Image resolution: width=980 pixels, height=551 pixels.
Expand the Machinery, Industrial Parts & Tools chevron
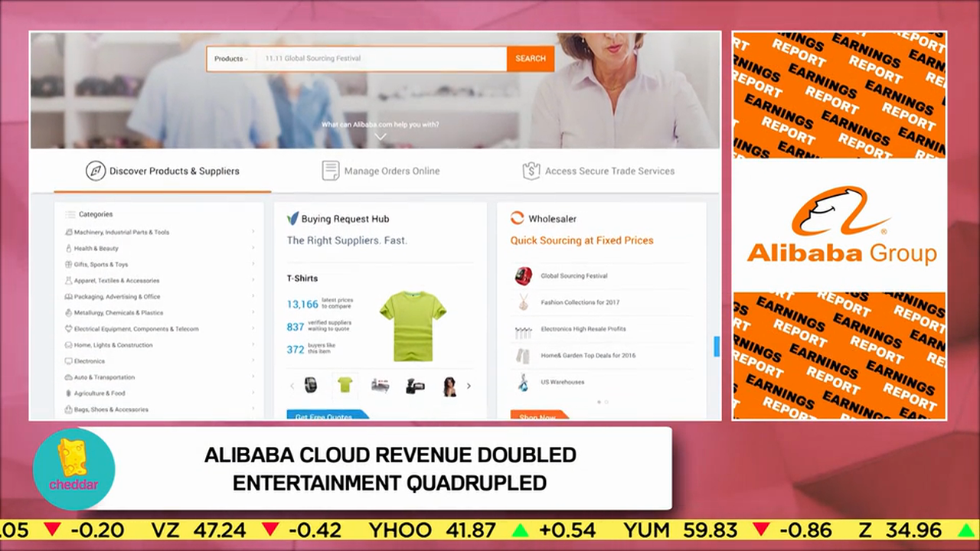click(x=253, y=231)
